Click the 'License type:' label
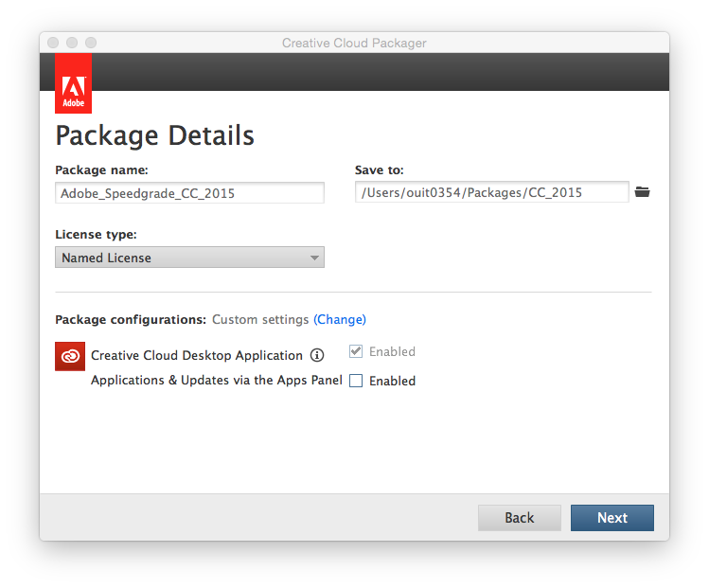The image size is (709, 588). tap(96, 234)
